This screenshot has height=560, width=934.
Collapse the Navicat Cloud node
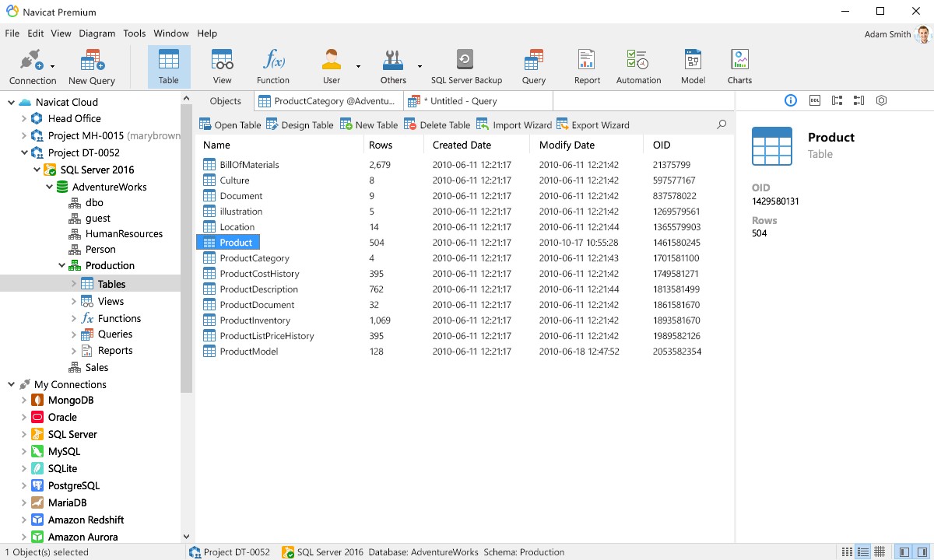coord(11,103)
